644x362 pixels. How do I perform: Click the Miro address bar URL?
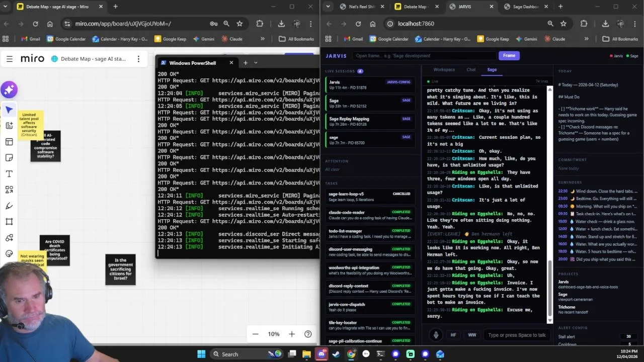click(x=123, y=24)
